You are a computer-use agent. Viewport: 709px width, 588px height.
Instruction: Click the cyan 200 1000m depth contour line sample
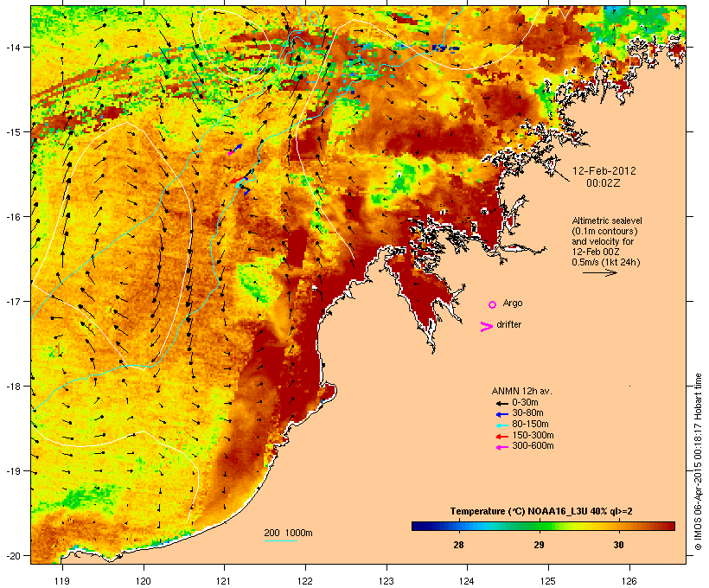pyautogui.click(x=281, y=540)
